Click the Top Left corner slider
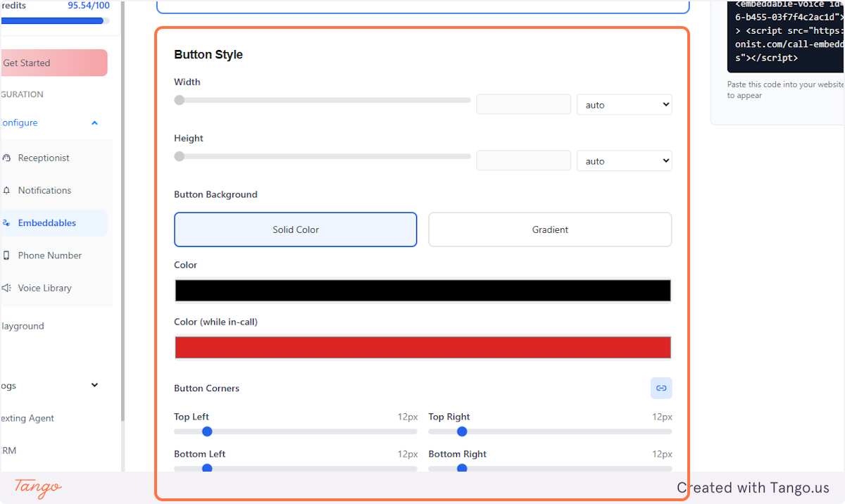 point(296,431)
